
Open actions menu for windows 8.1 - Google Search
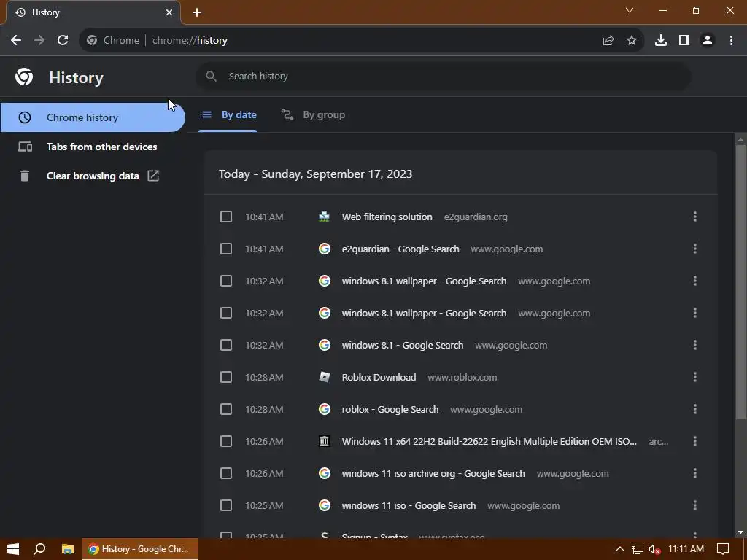pyautogui.click(x=695, y=345)
